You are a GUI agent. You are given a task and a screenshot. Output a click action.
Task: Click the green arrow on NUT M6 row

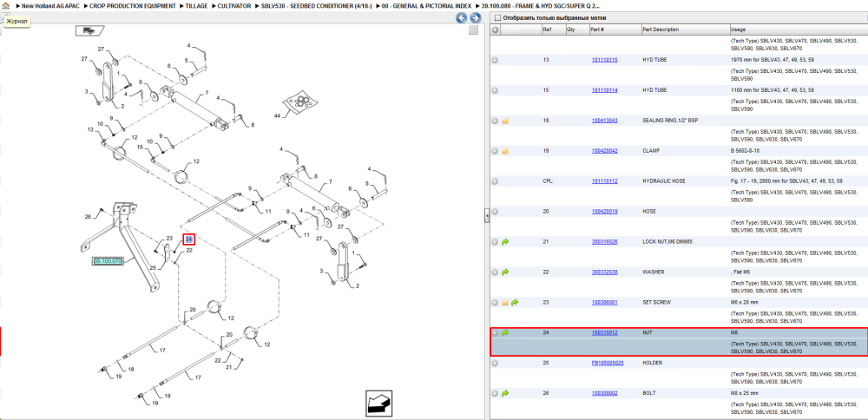[x=505, y=333]
